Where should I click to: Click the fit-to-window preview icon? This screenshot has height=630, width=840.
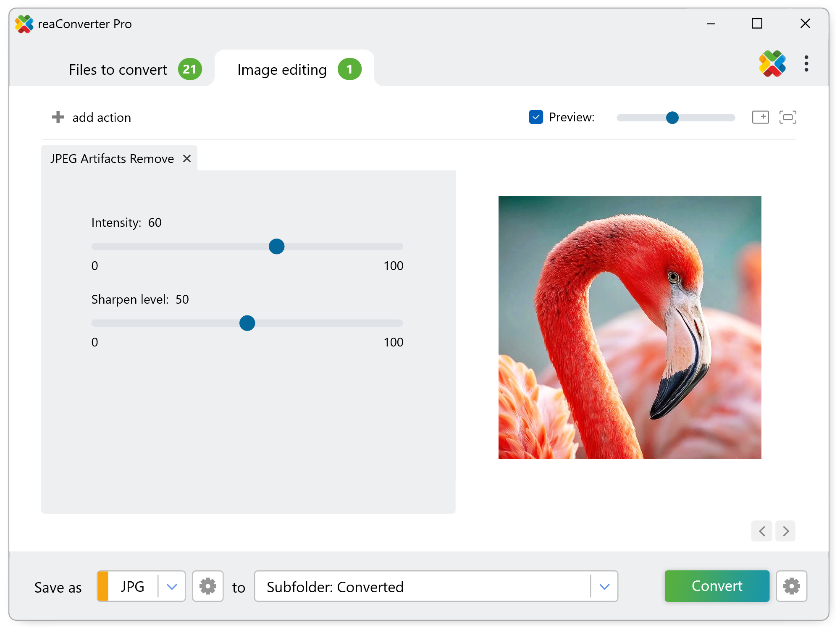coord(787,117)
